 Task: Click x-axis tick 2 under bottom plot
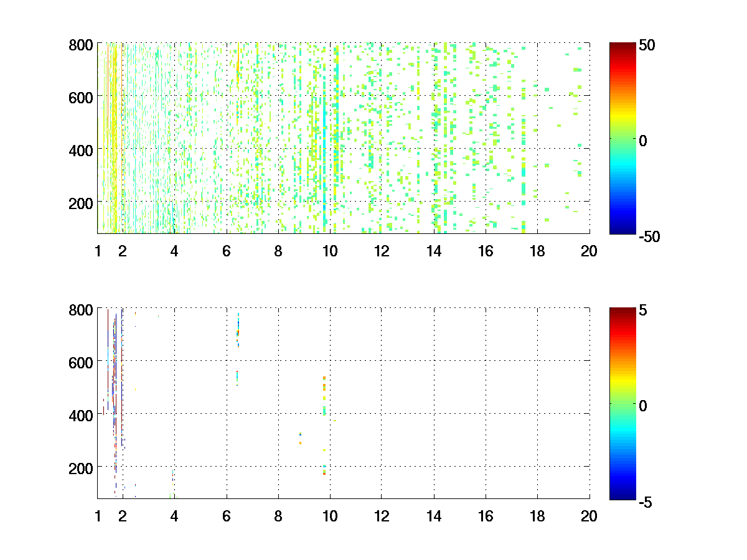pyautogui.click(x=123, y=516)
